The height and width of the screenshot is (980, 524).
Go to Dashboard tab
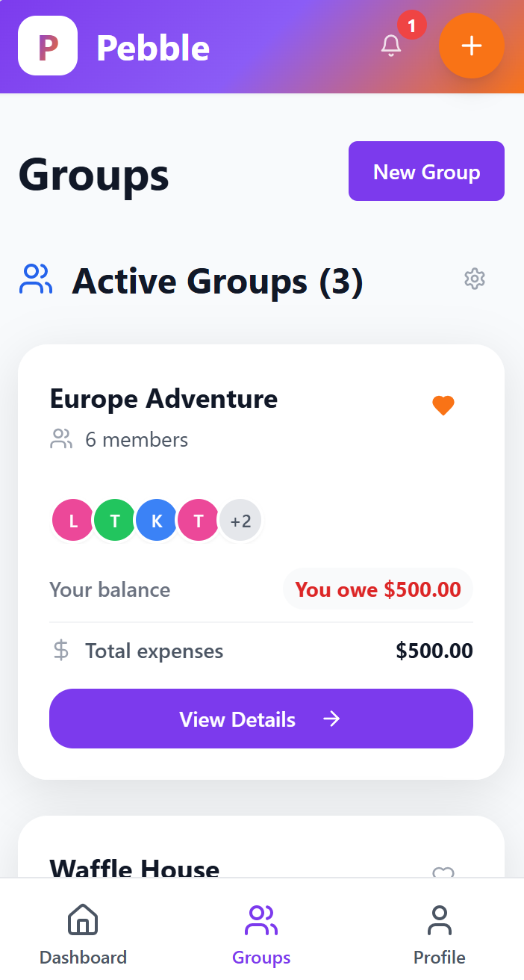click(83, 934)
